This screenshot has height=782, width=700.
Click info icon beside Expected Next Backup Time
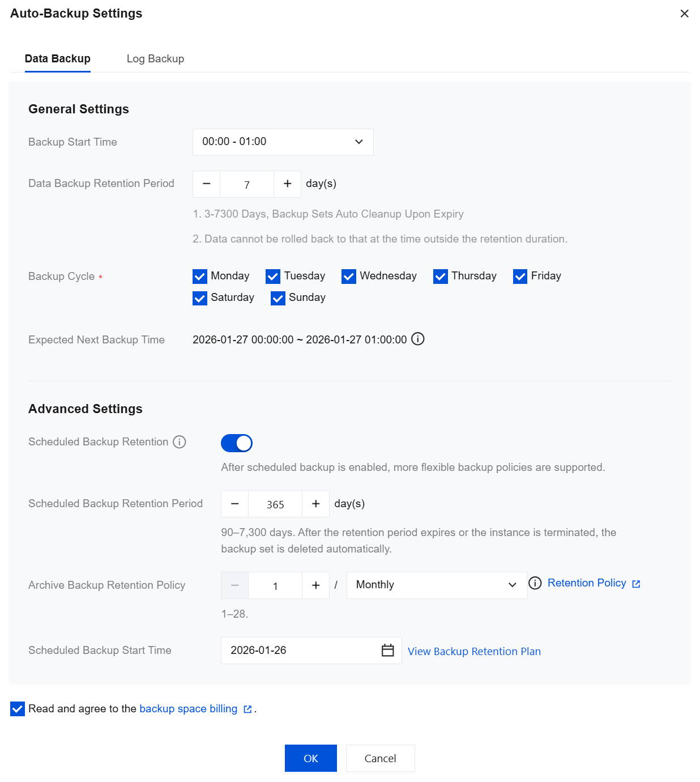coord(418,339)
